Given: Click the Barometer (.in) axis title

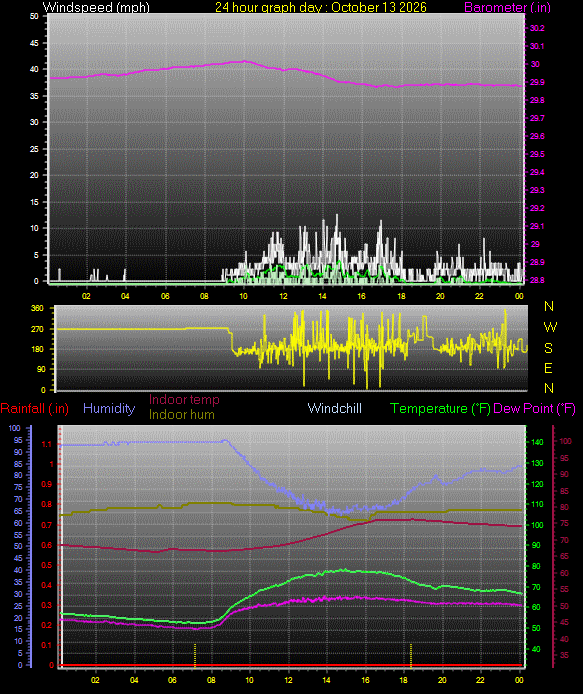Looking at the screenshot, I should click(507, 8).
